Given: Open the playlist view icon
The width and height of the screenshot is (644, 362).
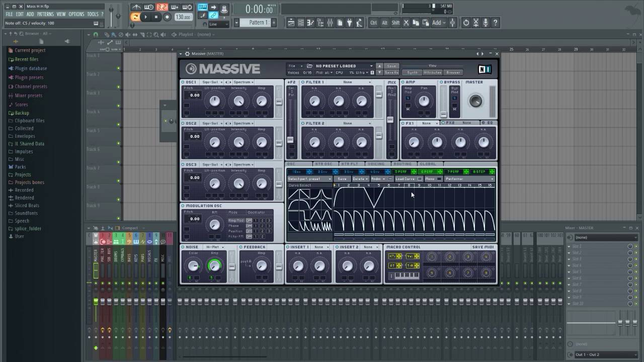Looking at the screenshot, I should tap(291, 23).
